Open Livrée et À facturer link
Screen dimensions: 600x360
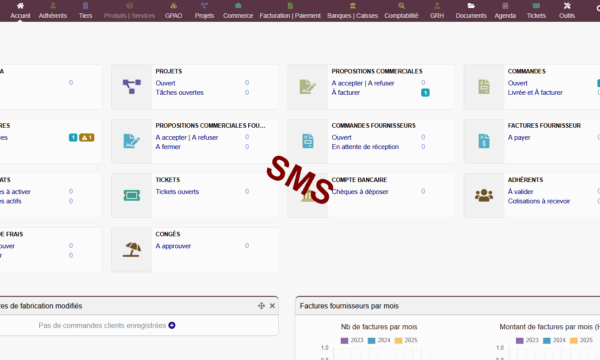click(535, 93)
